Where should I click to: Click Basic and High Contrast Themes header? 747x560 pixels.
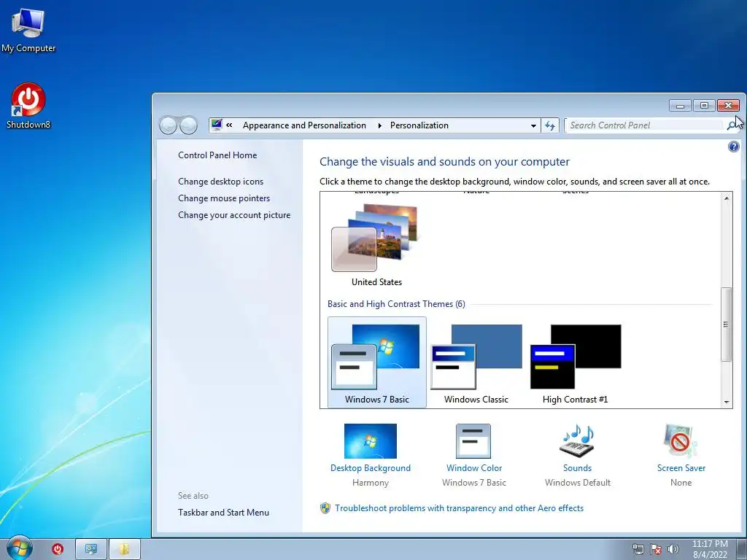pos(396,304)
